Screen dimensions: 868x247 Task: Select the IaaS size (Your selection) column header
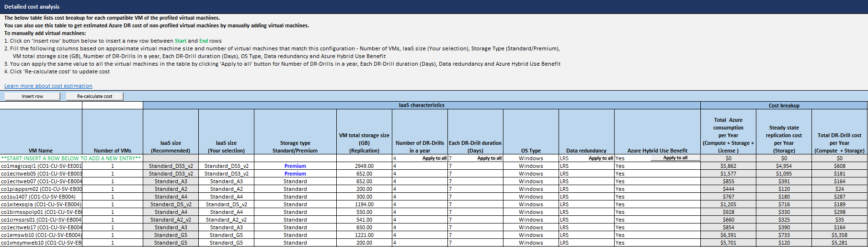226,132
